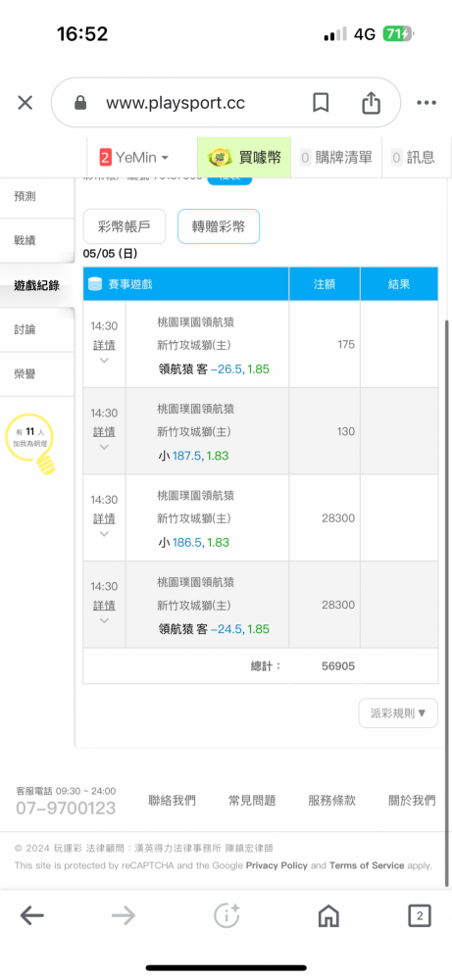452x980 pixels.
Task: Go back with the left arrow
Action: tap(32, 916)
